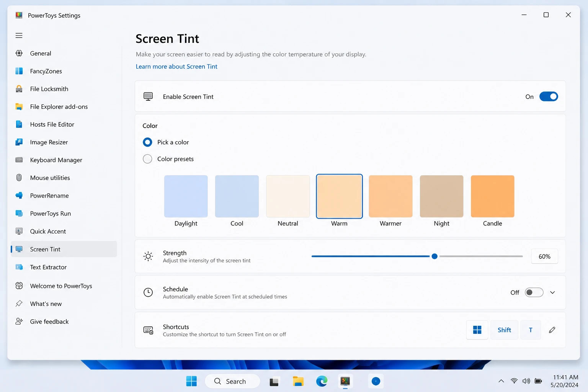Edit the shortcut with the pencil icon
This screenshot has width=588, height=392.
point(552,330)
